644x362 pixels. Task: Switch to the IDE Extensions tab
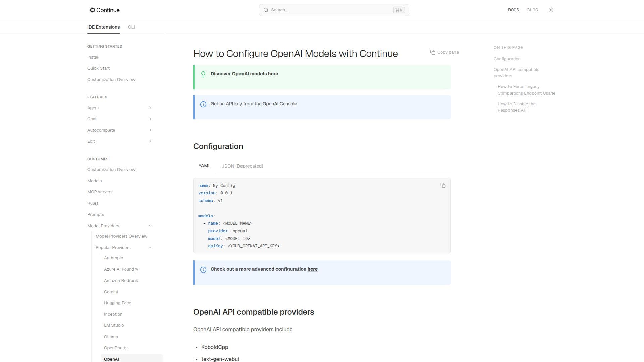pos(103,27)
